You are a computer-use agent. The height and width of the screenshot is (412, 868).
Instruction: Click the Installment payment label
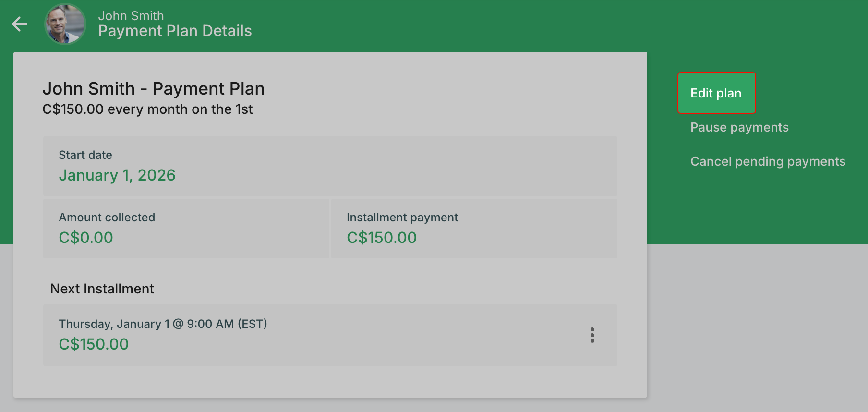(402, 218)
